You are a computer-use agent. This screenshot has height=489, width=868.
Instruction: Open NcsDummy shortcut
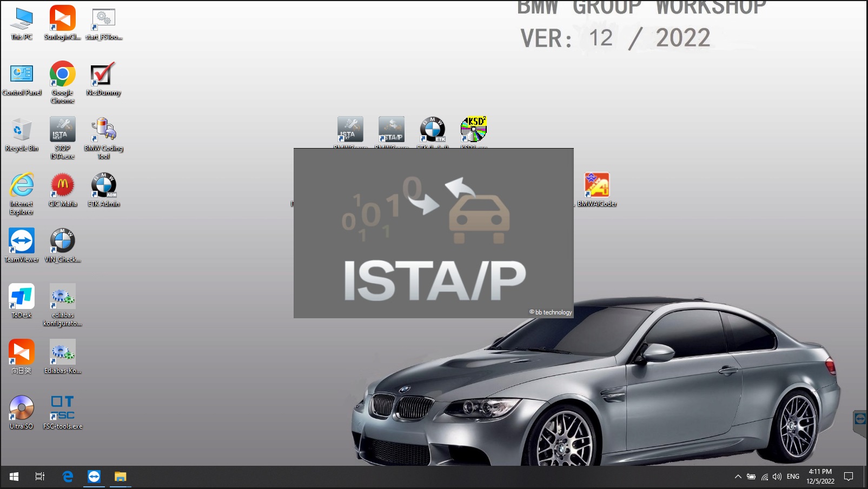coord(104,79)
